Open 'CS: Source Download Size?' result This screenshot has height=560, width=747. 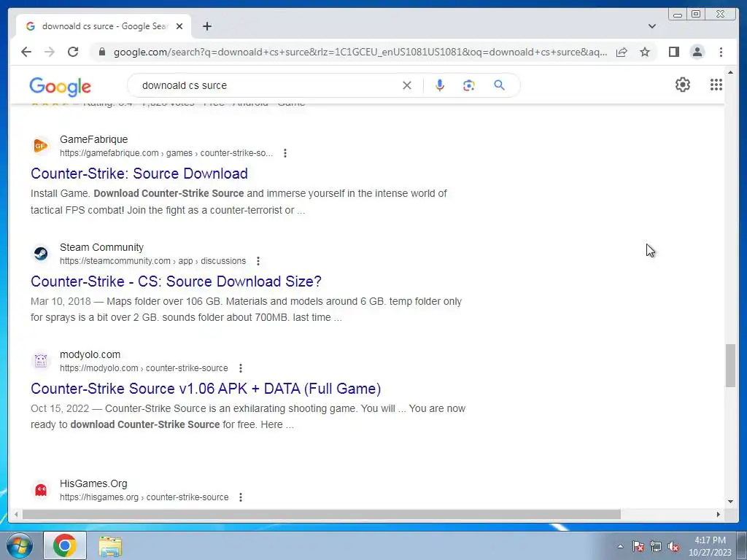[176, 281]
